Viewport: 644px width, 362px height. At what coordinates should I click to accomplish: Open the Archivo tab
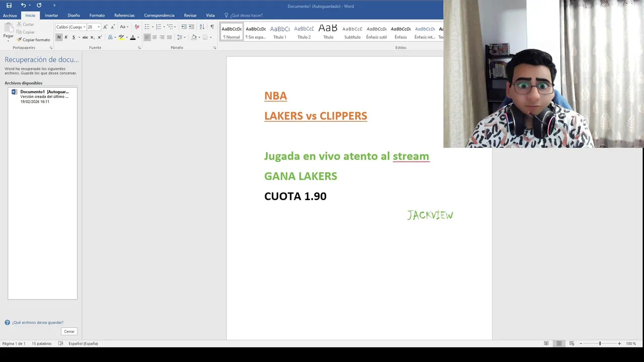[10, 16]
